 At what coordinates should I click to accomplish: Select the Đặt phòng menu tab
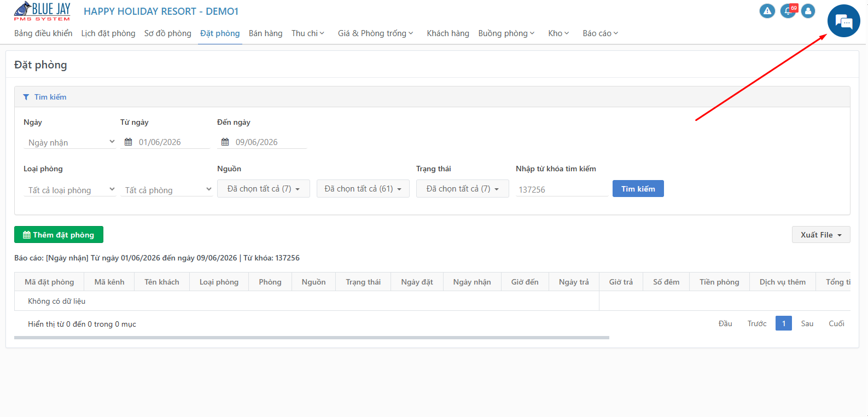click(x=220, y=33)
